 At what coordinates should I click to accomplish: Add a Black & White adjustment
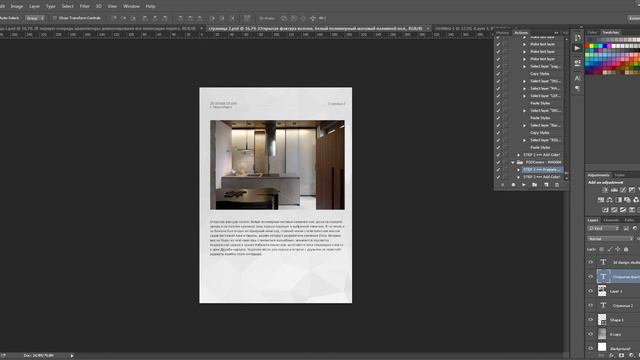click(x=618, y=200)
